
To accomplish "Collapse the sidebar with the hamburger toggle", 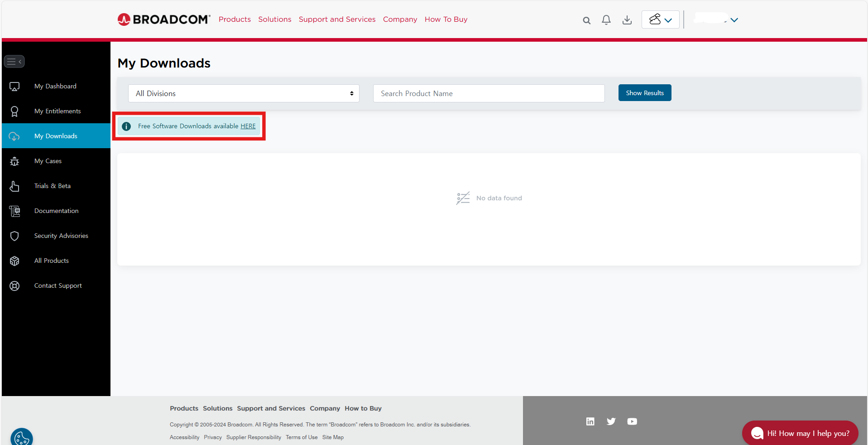I will pos(14,61).
